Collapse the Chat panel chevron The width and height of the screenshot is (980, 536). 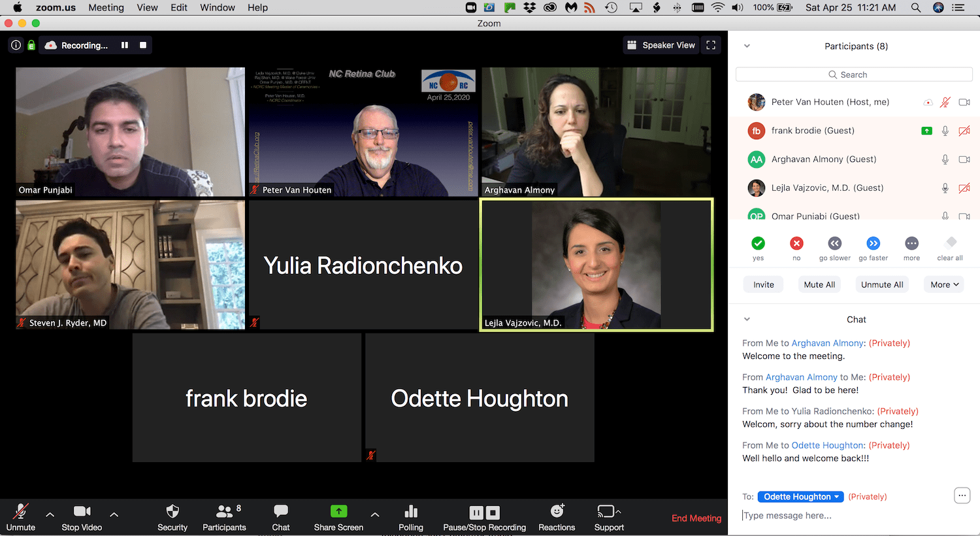click(747, 320)
